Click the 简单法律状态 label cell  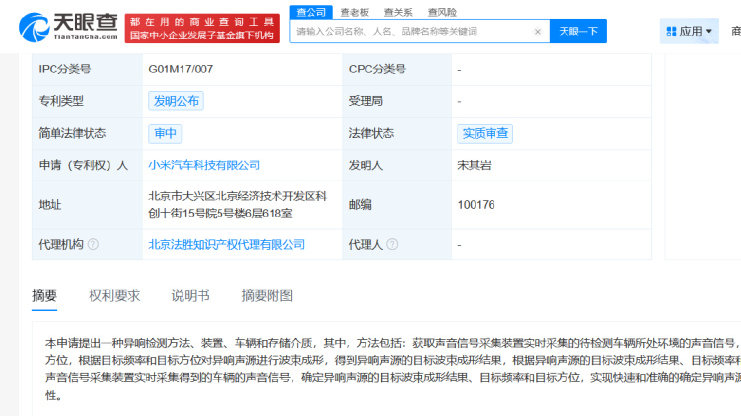[x=87, y=133]
